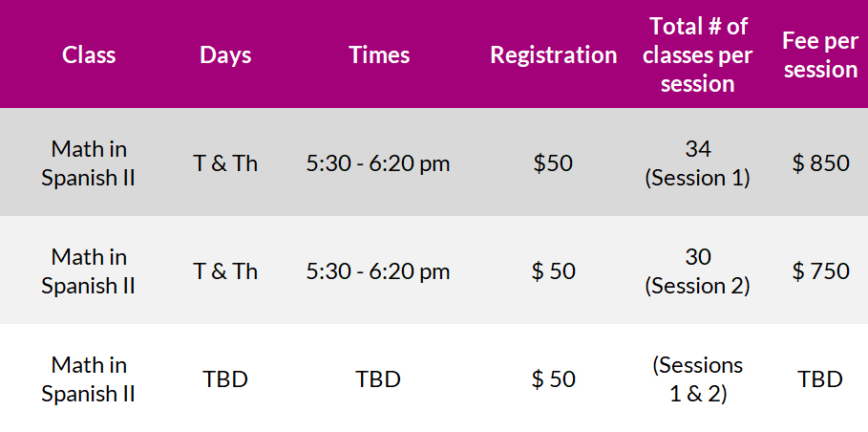
Task: Click the Class column header
Action: point(89,54)
